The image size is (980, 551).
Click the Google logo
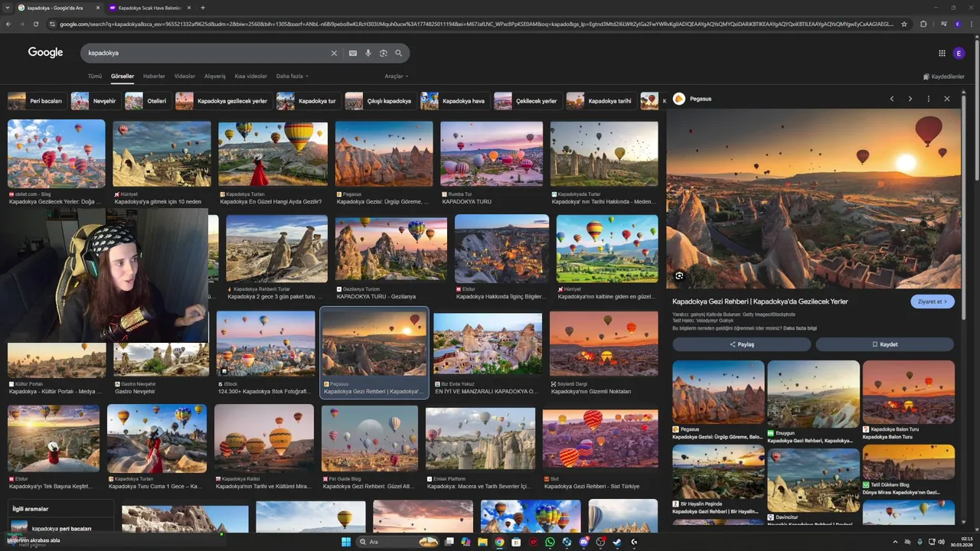coord(45,52)
